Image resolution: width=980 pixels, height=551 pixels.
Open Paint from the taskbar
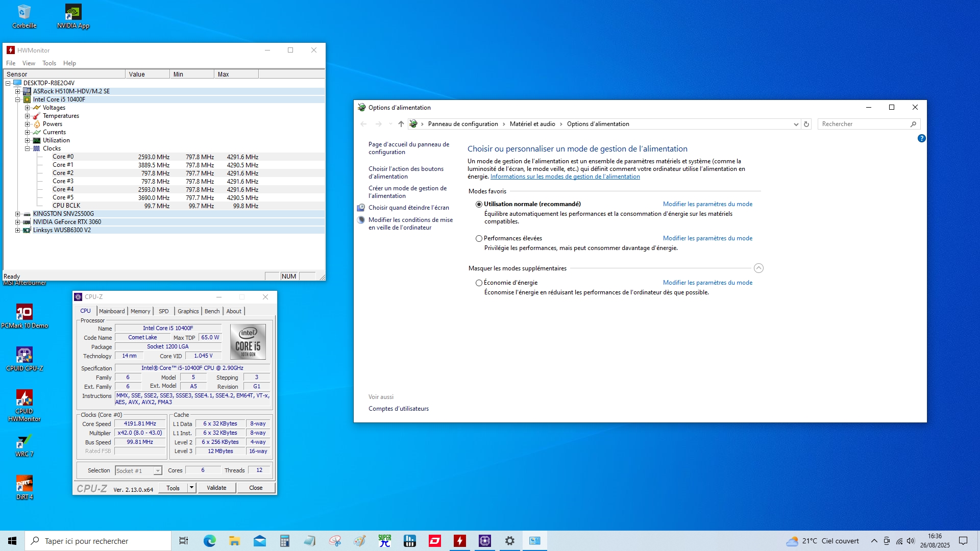359,541
